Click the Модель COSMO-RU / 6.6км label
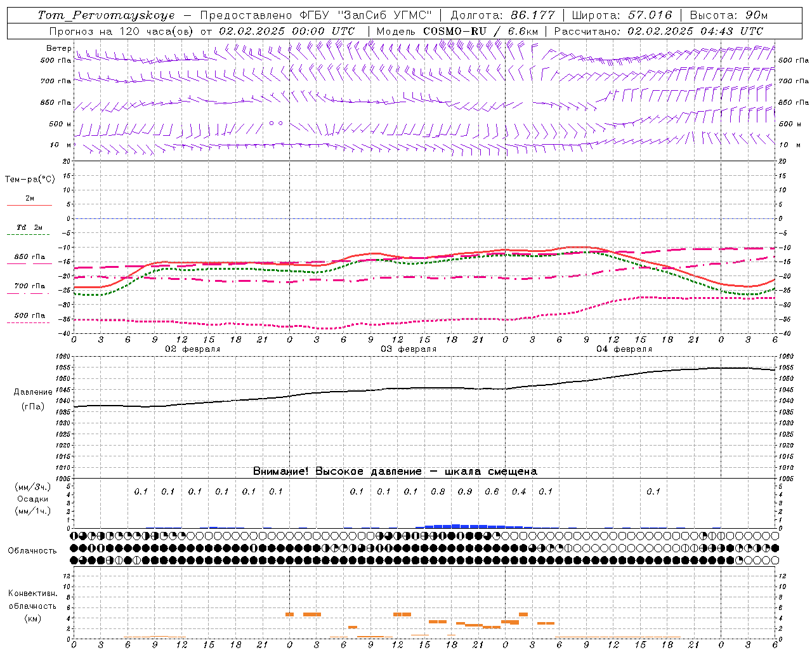 (457, 31)
